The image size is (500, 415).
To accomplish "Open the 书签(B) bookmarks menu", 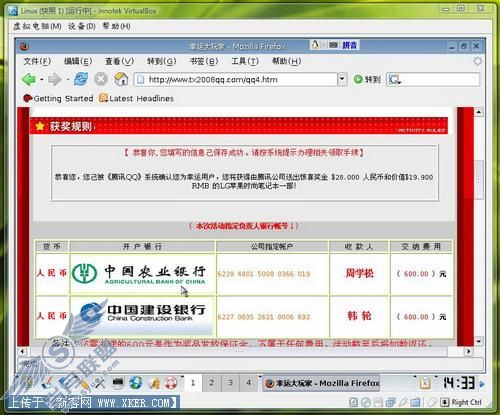I will pyautogui.click(x=204, y=61).
